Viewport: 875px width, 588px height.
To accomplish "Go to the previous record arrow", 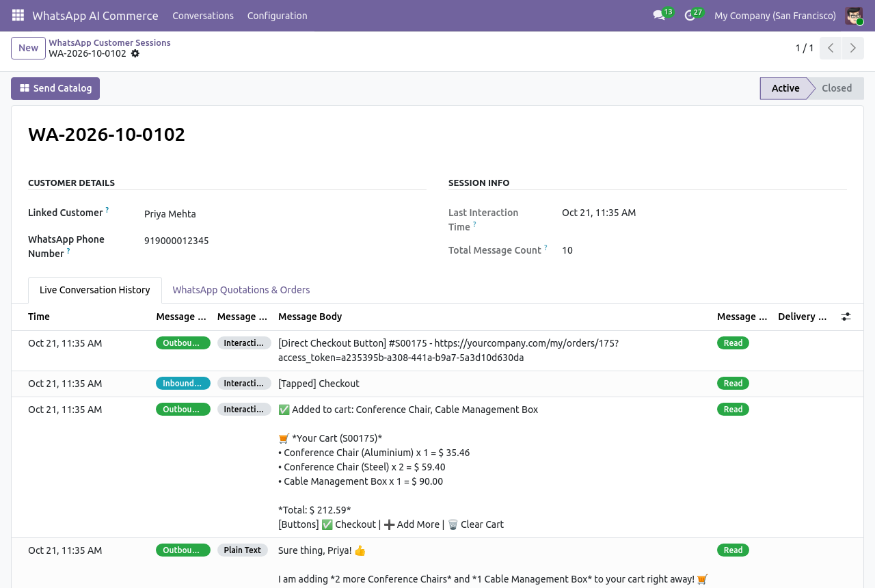I will pyautogui.click(x=831, y=48).
